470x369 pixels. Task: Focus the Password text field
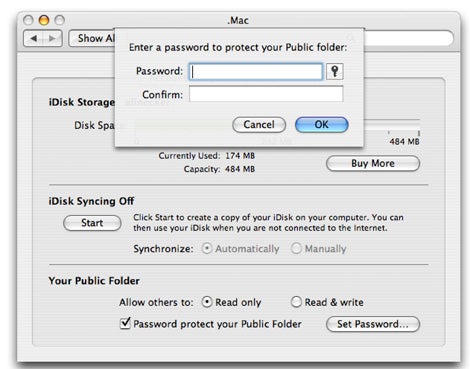(256, 71)
